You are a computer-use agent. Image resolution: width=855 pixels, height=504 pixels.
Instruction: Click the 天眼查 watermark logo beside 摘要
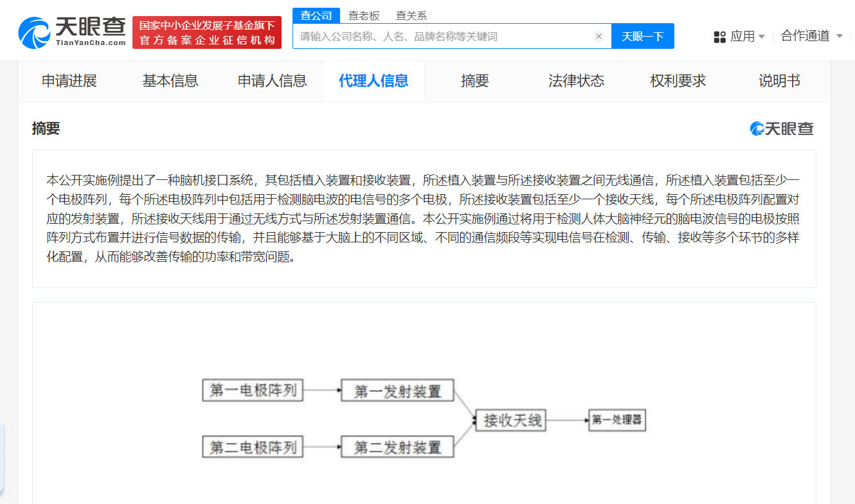(x=782, y=129)
